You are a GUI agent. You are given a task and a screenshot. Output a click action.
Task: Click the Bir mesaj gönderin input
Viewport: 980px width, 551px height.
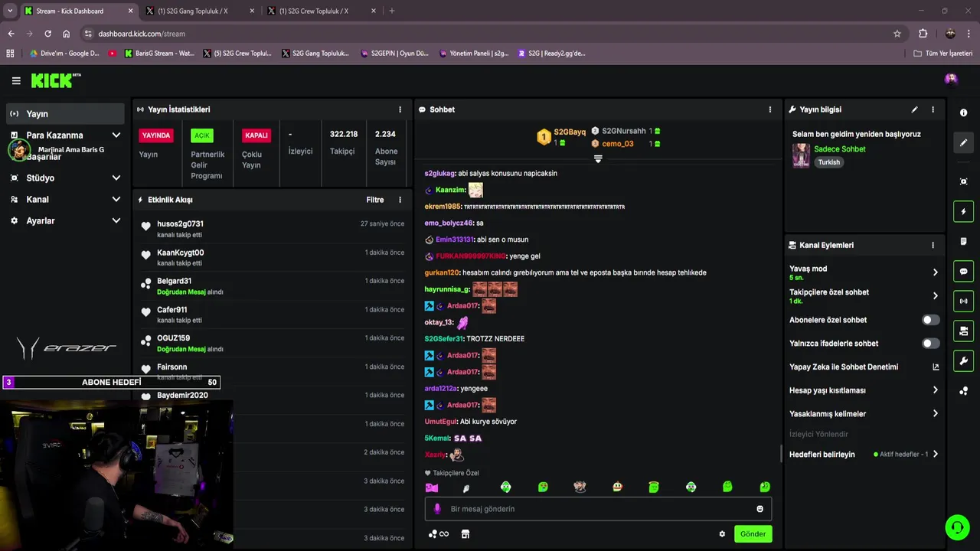click(x=598, y=509)
